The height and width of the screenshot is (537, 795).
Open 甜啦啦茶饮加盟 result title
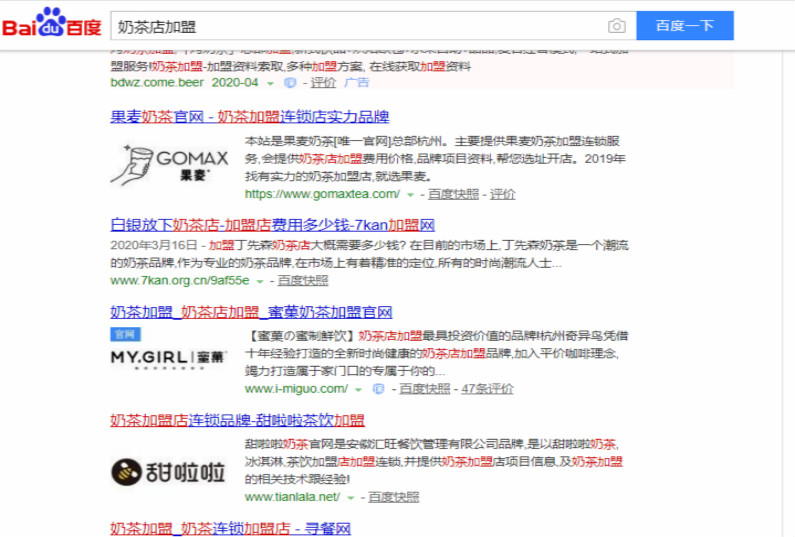tap(237, 420)
